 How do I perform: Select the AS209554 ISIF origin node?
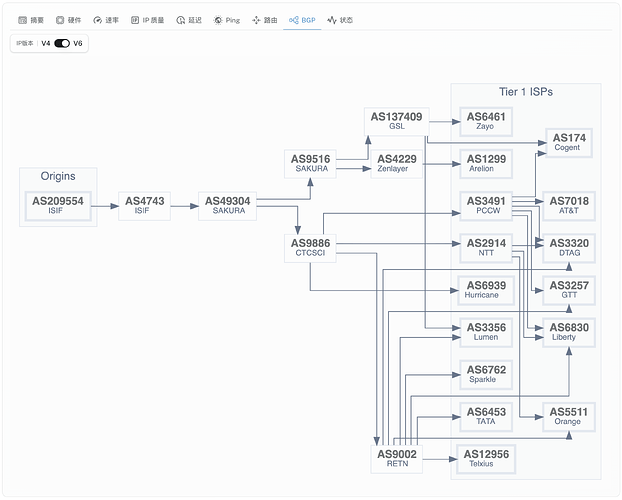(x=58, y=206)
